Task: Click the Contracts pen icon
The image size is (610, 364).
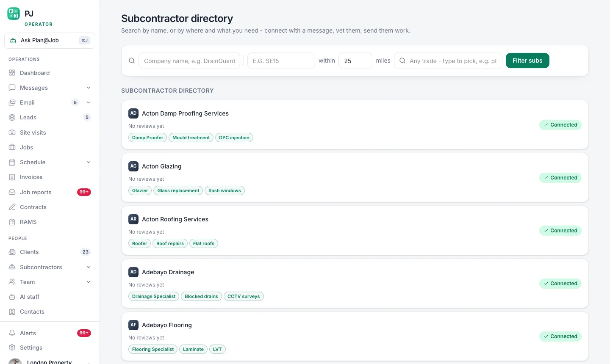Action: pyautogui.click(x=12, y=207)
